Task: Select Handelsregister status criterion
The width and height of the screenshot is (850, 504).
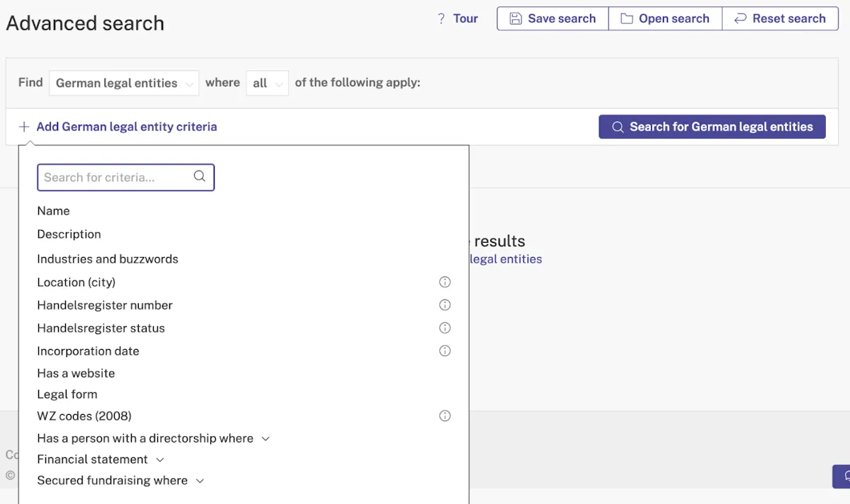Action: coord(101,328)
